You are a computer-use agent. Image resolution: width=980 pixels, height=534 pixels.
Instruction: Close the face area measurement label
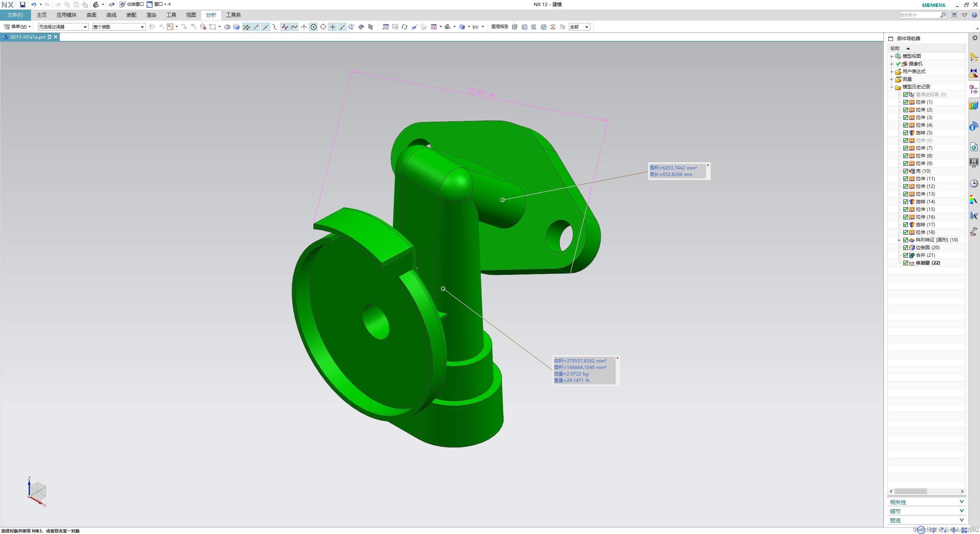tap(708, 165)
